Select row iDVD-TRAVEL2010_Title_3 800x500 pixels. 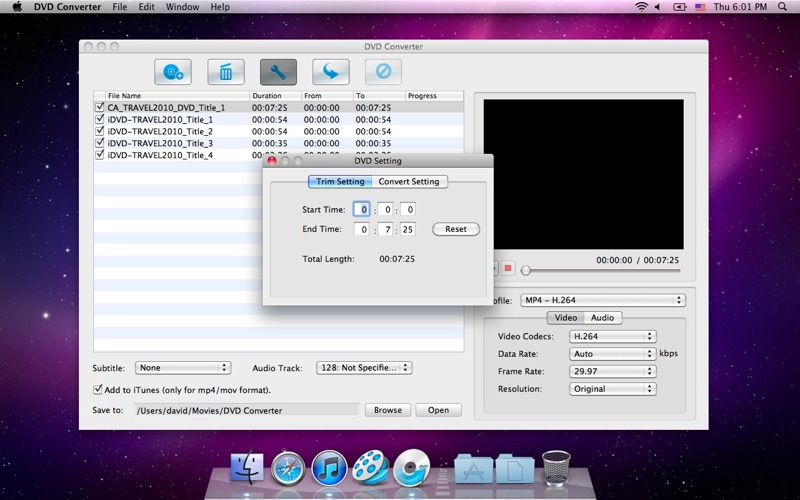click(279, 143)
